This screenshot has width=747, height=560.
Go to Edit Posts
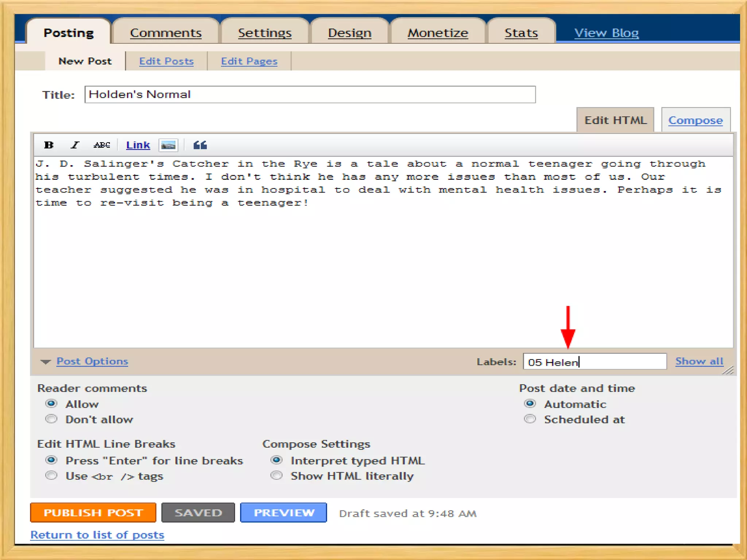(166, 61)
